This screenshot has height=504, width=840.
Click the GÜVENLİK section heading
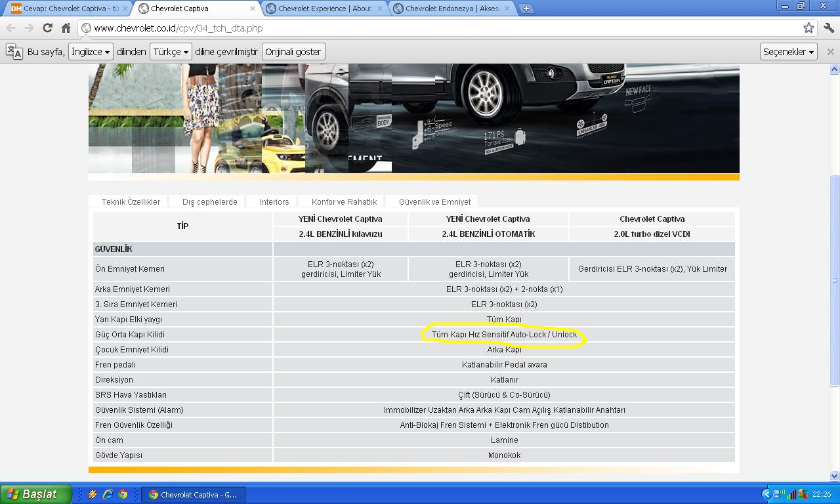point(114,249)
